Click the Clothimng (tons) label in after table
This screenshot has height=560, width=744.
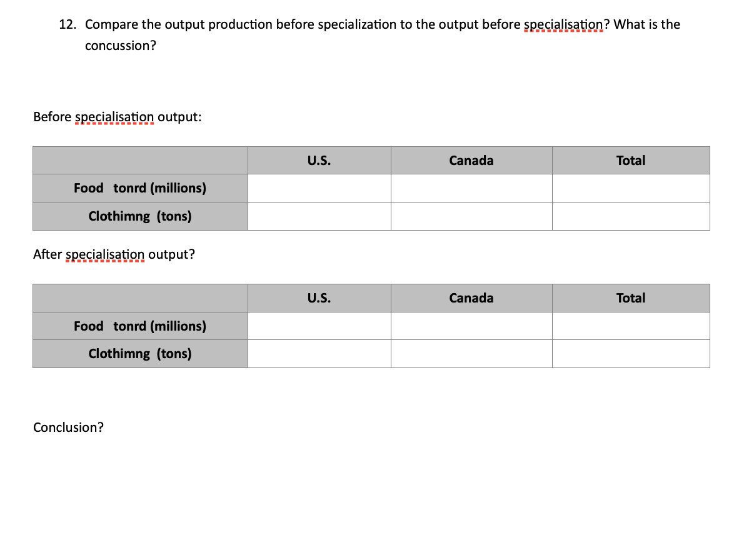(139, 353)
